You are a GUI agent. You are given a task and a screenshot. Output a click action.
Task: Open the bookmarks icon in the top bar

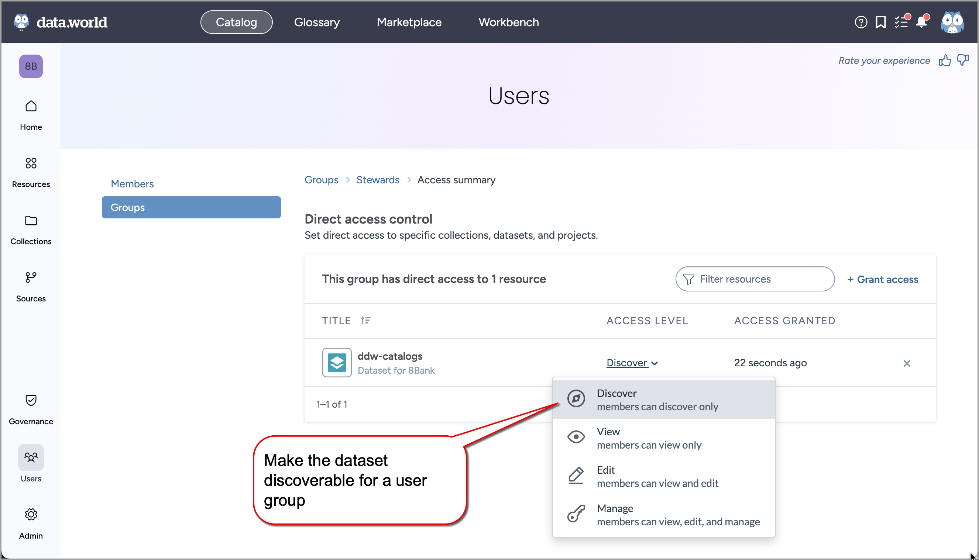(881, 22)
